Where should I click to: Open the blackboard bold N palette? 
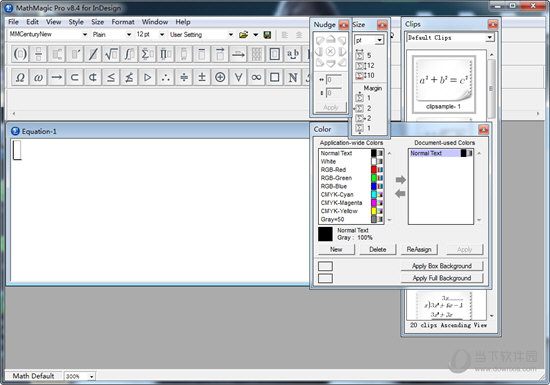tap(293, 77)
